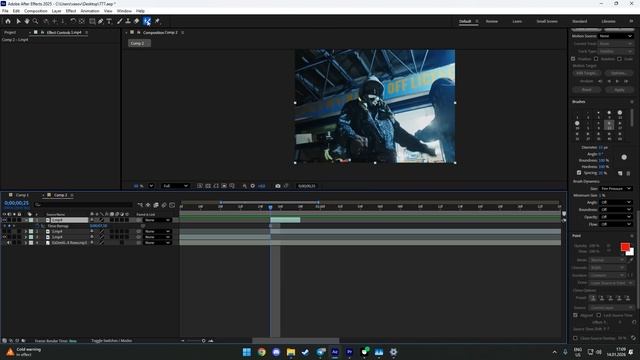This screenshot has height=360, width=640.
Task: Click the tracker Reset button
Action: (586, 89)
